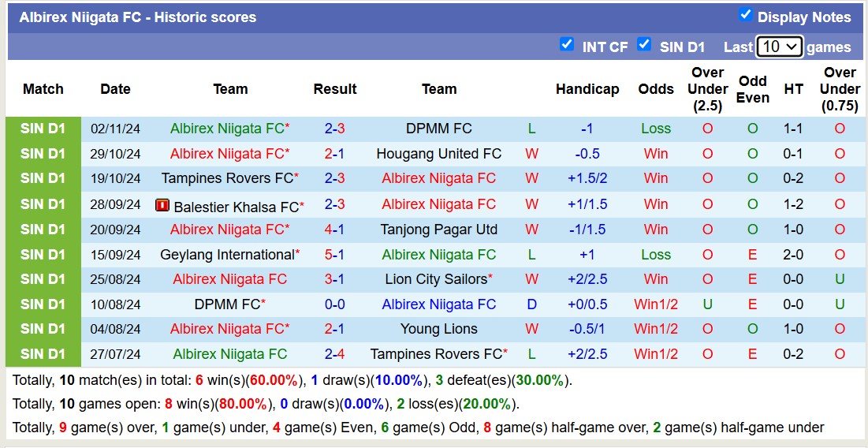Click the 2-3 result on 02/11/24
868x448 pixels.
pos(335,129)
